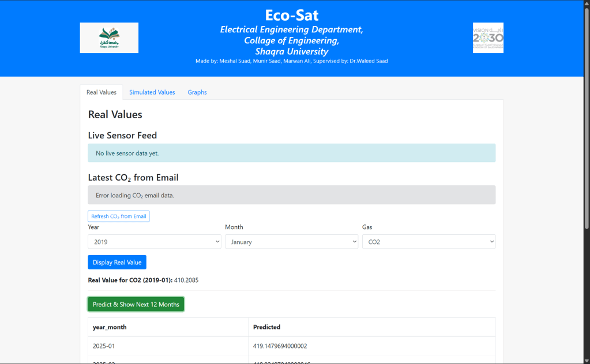Click the Shaqra University logo
The width and height of the screenshot is (590, 364).
(x=109, y=38)
